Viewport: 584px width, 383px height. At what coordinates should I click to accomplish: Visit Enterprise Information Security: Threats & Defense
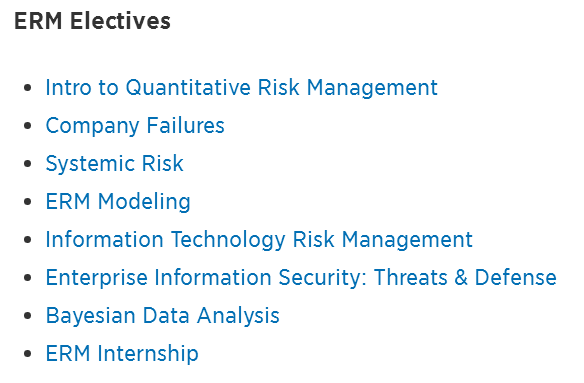[x=301, y=278]
